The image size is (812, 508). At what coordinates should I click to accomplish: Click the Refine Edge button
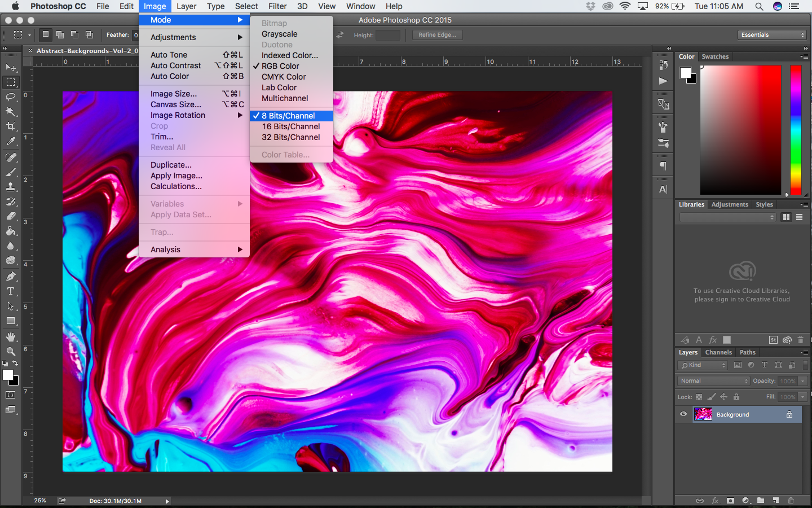pos(437,35)
